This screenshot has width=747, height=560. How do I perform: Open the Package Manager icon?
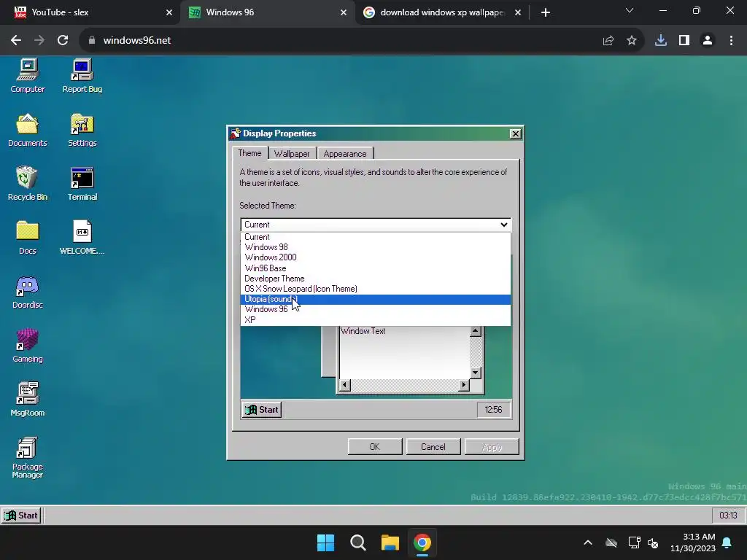coord(27,457)
